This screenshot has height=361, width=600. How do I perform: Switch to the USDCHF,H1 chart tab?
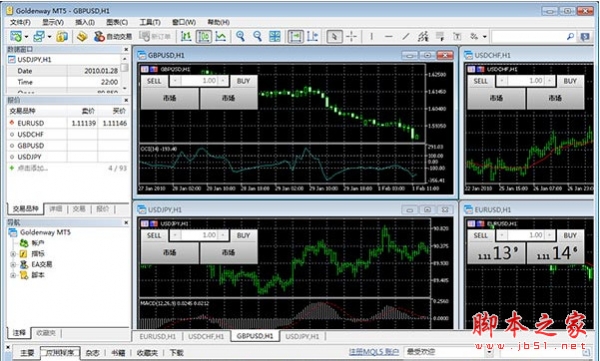[x=206, y=336]
